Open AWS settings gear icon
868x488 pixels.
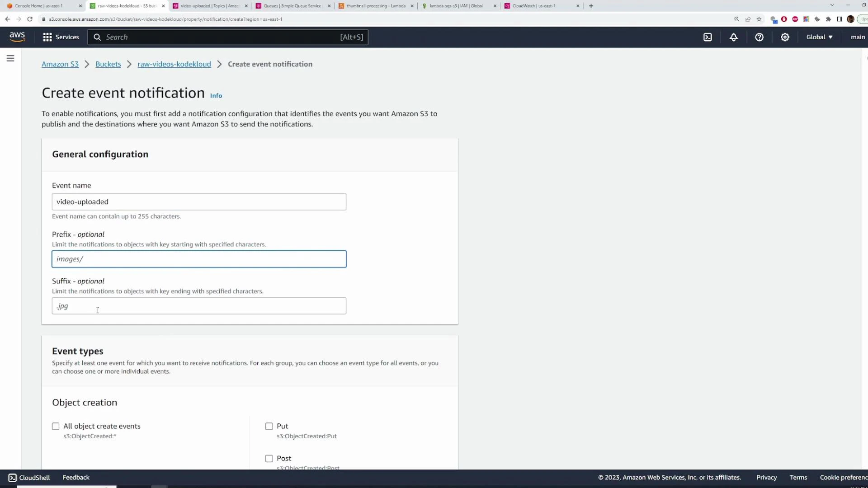[785, 37]
